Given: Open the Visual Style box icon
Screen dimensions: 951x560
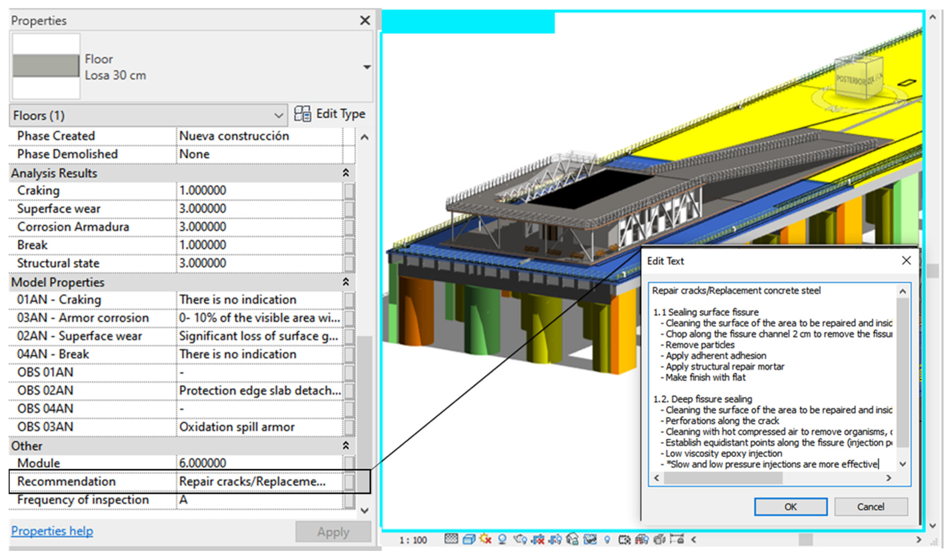Looking at the screenshot, I should point(469,540).
